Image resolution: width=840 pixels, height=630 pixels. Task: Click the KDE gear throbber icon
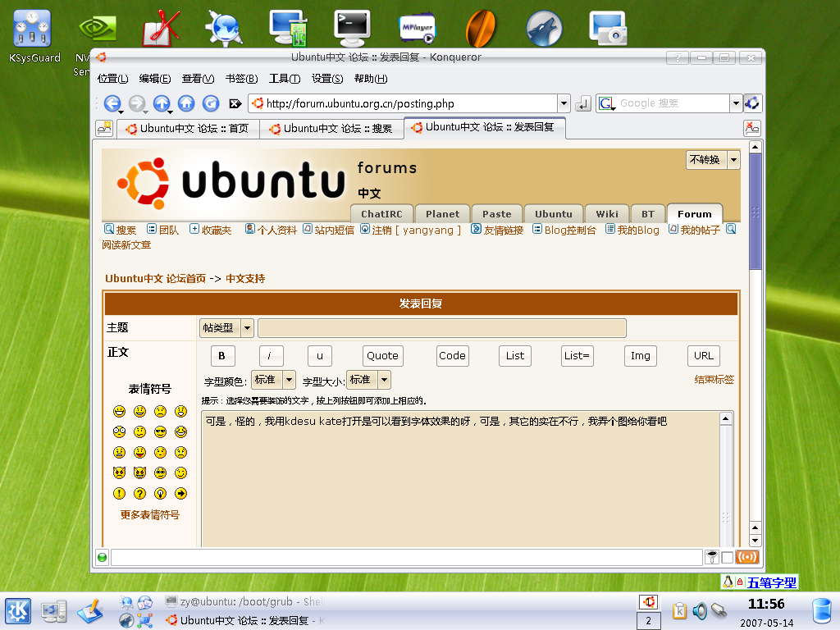click(x=752, y=103)
